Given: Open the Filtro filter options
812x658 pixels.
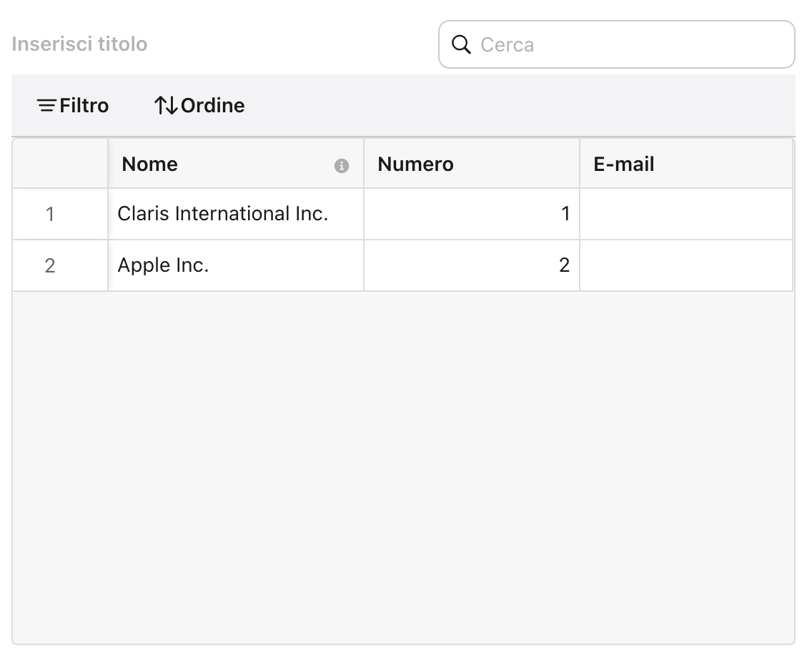Looking at the screenshot, I should pyautogui.click(x=73, y=106).
